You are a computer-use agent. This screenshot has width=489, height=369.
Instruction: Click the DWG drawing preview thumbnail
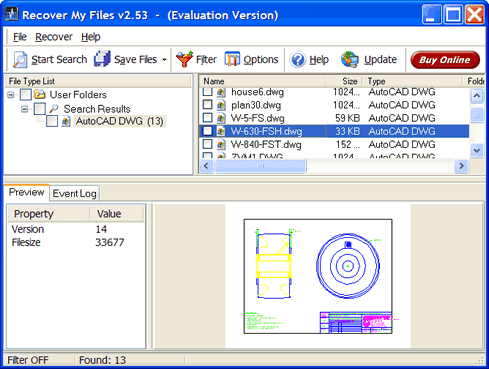(x=318, y=276)
